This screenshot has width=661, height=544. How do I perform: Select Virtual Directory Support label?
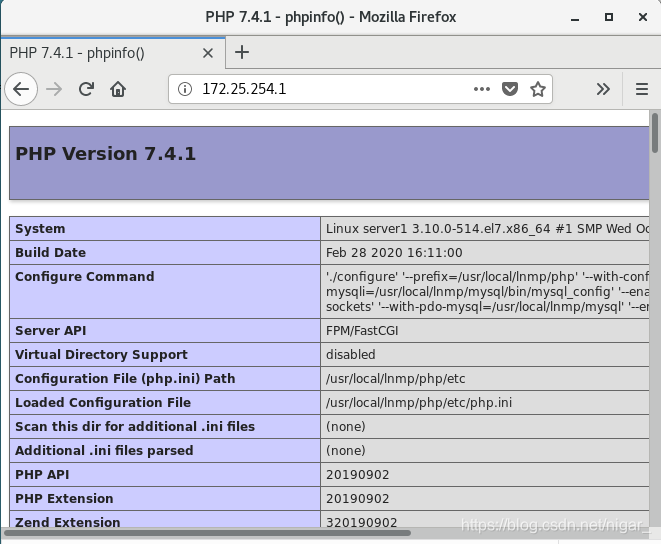coord(101,355)
